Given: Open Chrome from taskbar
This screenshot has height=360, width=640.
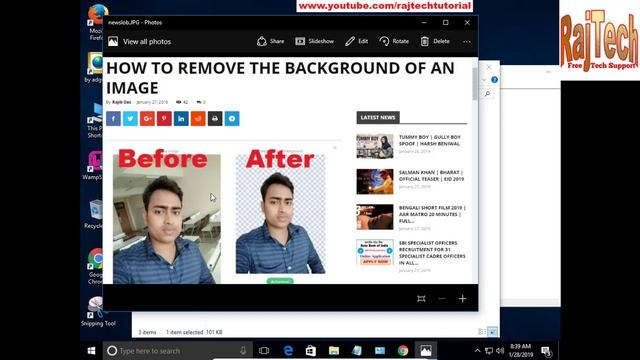Looking at the screenshot, I should (x=403, y=351).
